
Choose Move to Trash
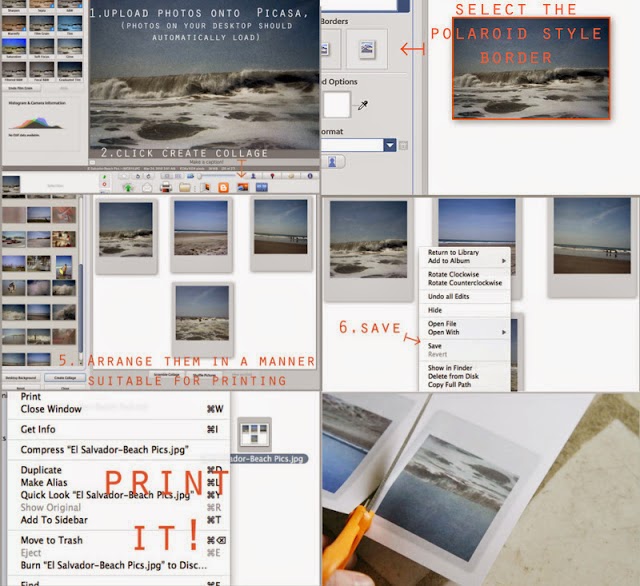[x=118, y=540]
